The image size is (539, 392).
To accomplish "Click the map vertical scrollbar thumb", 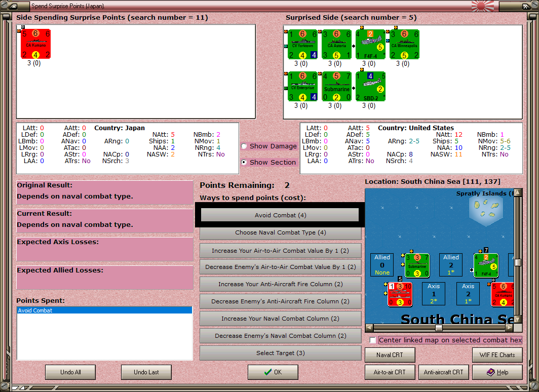I will 518,262.
